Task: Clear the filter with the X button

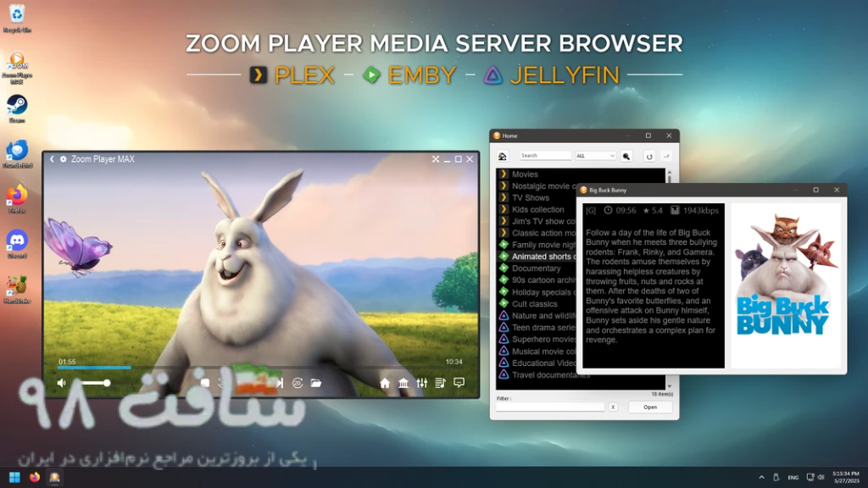Action: pyautogui.click(x=613, y=407)
